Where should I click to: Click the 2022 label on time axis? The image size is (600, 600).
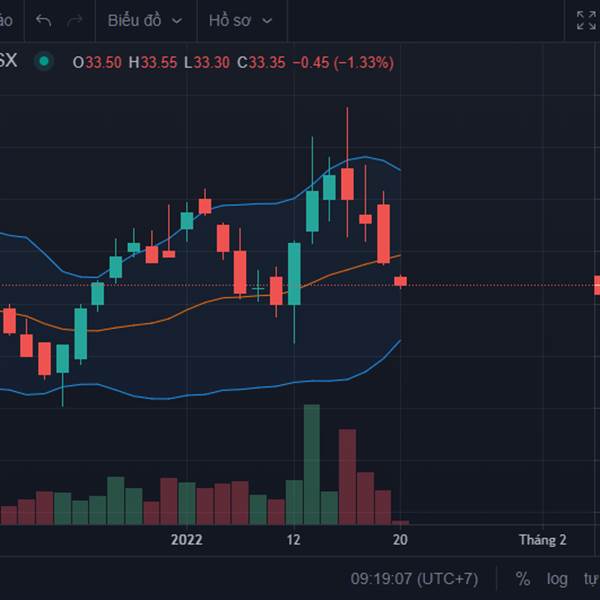point(187,540)
